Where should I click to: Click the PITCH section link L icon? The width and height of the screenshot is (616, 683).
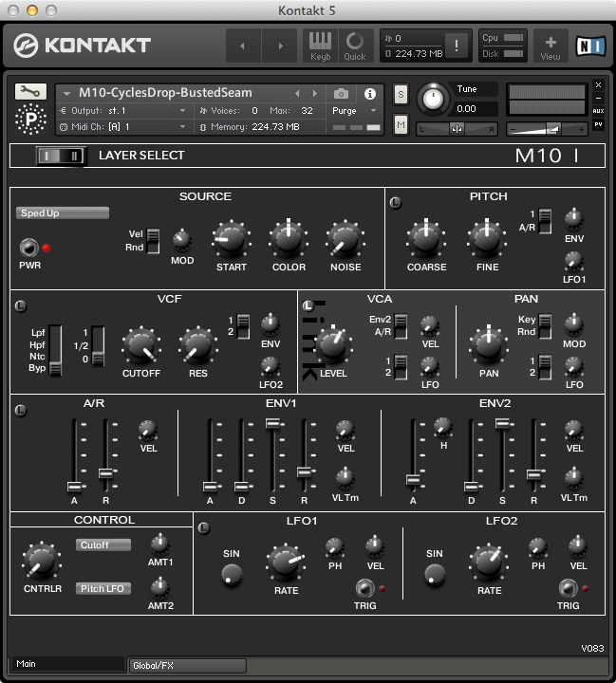pos(396,203)
